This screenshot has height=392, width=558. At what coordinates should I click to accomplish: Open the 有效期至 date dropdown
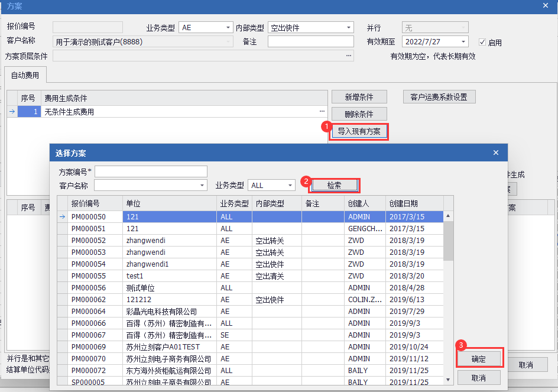[x=463, y=42]
